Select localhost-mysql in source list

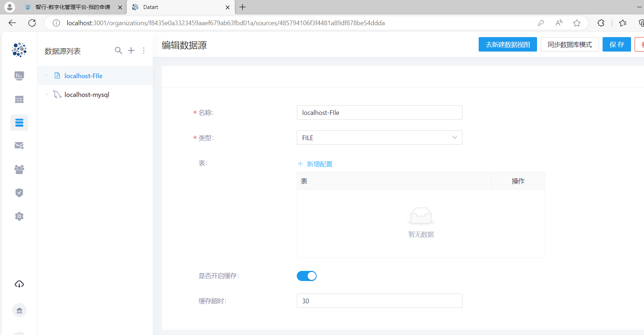[x=87, y=95]
